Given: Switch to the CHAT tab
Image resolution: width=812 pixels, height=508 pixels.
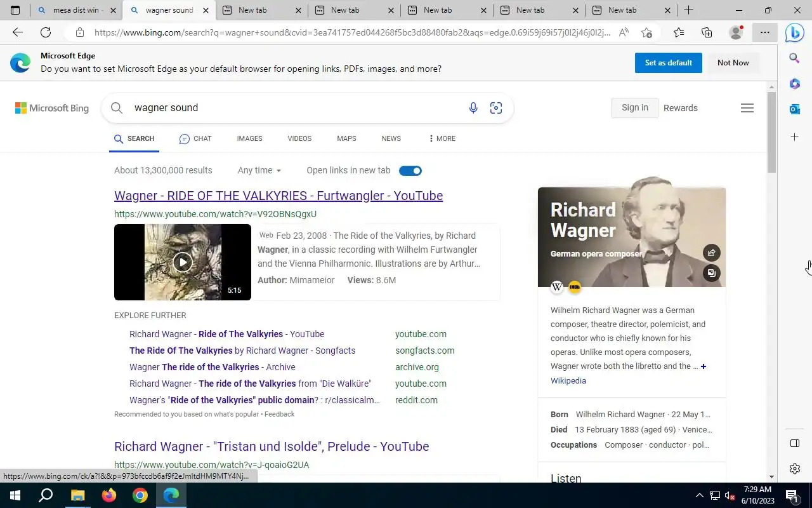Looking at the screenshot, I should point(195,138).
